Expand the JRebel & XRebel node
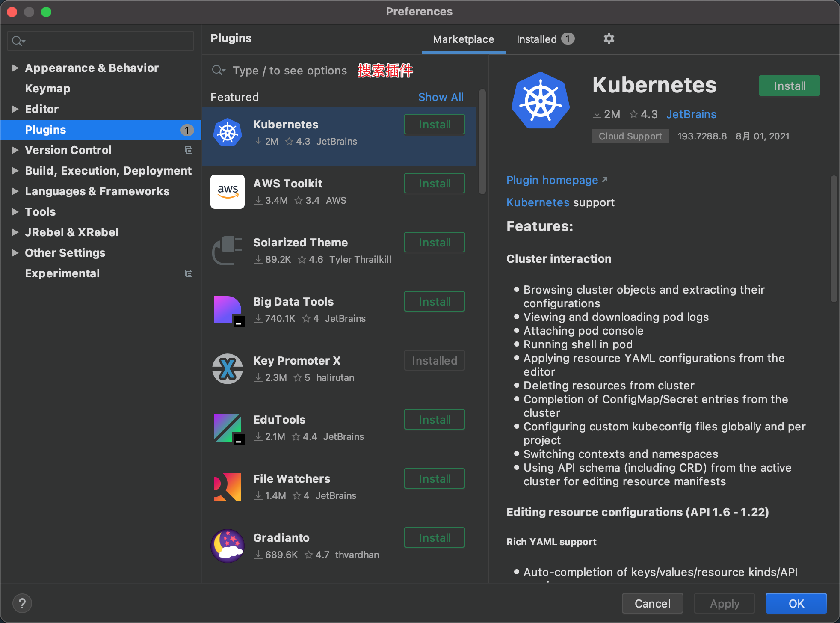The height and width of the screenshot is (623, 840). pos(15,232)
